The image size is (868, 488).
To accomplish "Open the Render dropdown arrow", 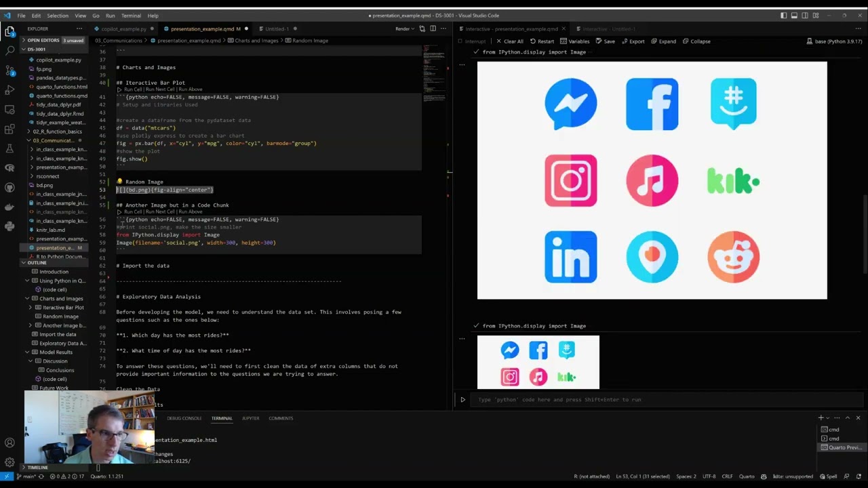I will 414,28.
